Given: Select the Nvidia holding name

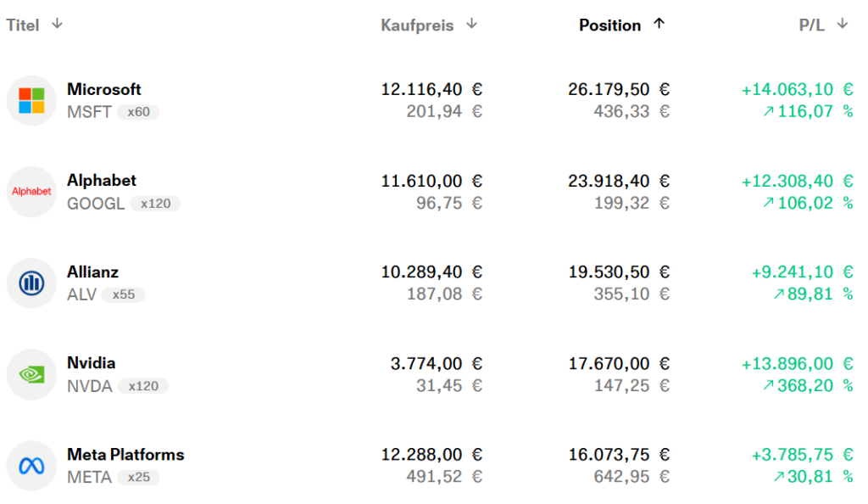Looking at the screenshot, I should [91, 362].
